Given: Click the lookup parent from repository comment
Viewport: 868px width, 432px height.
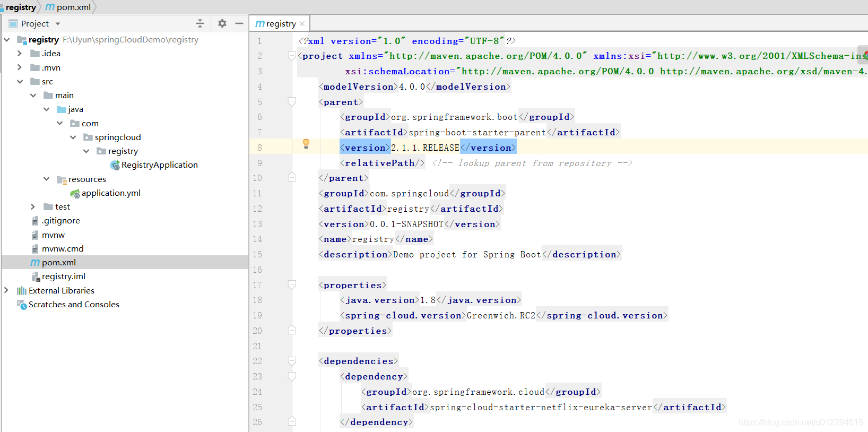Looking at the screenshot, I should pyautogui.click(x=532, y=163).
